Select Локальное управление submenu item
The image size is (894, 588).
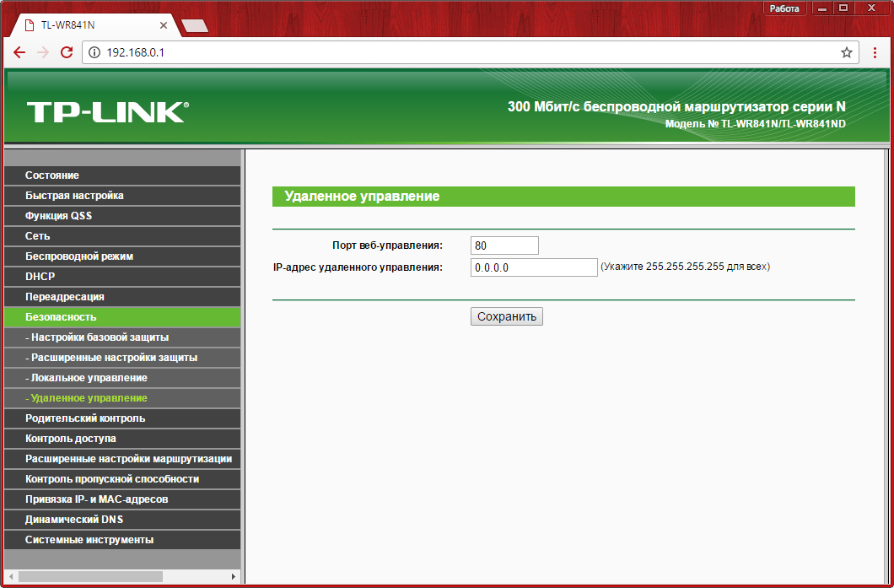[86, 378]
